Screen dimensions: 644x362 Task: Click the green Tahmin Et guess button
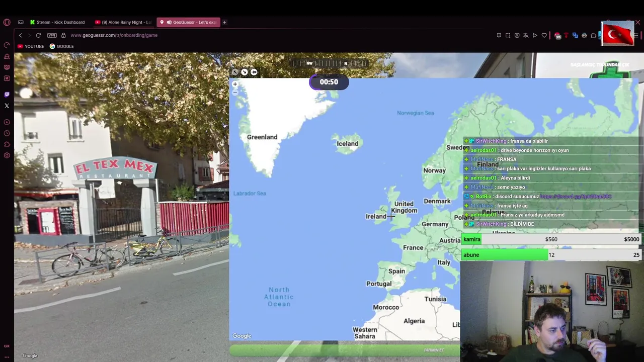point(345,350)
